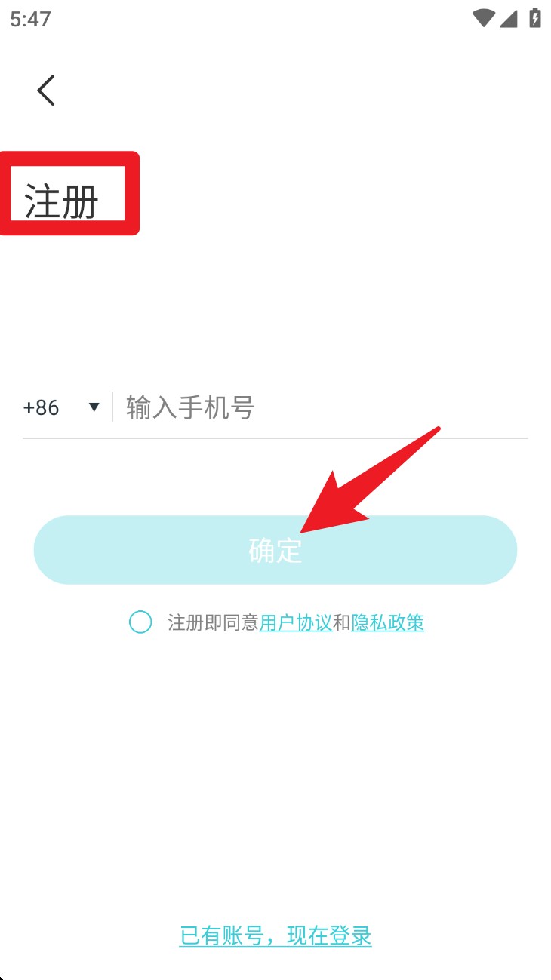Tap the underline below the phone field

point(275,438)
